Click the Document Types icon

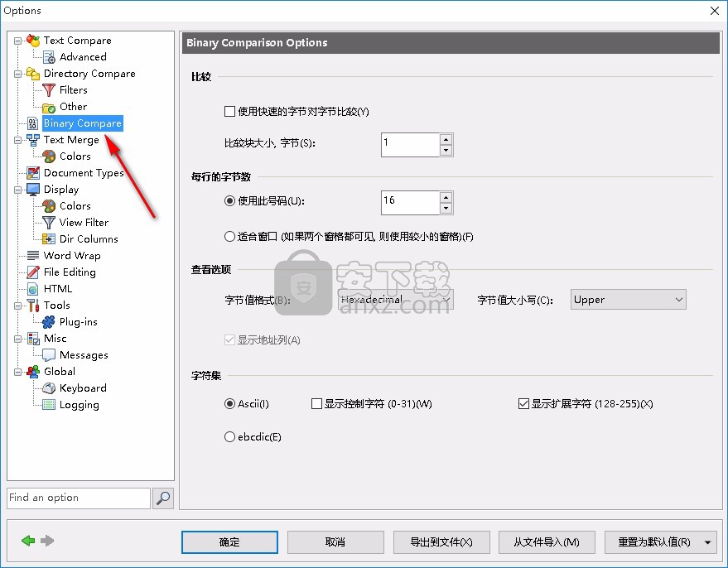tap(33, 173)
